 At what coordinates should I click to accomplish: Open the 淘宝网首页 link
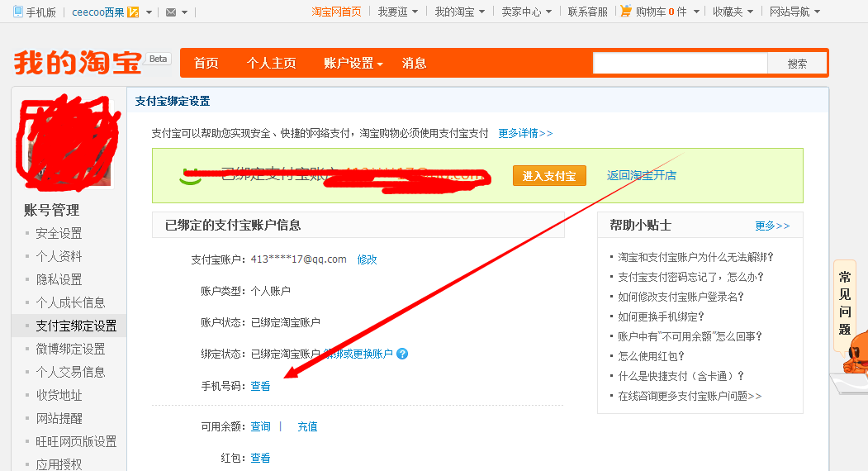(x=336, y=12)
